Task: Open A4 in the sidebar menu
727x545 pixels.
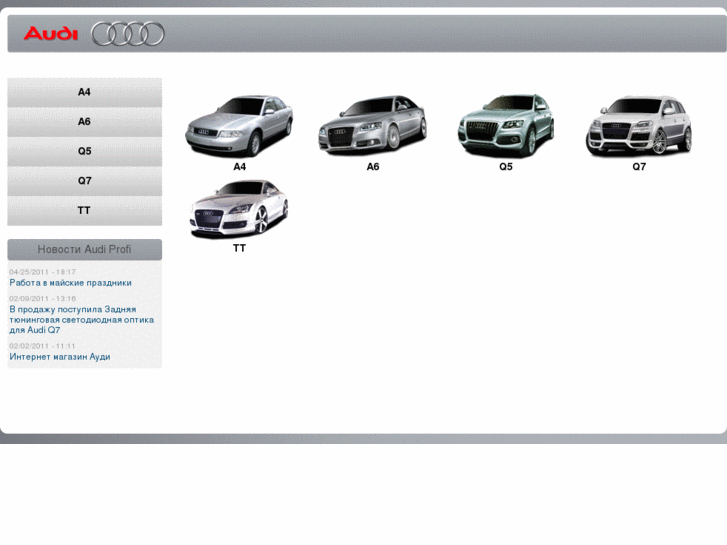Action: (84, 92)
